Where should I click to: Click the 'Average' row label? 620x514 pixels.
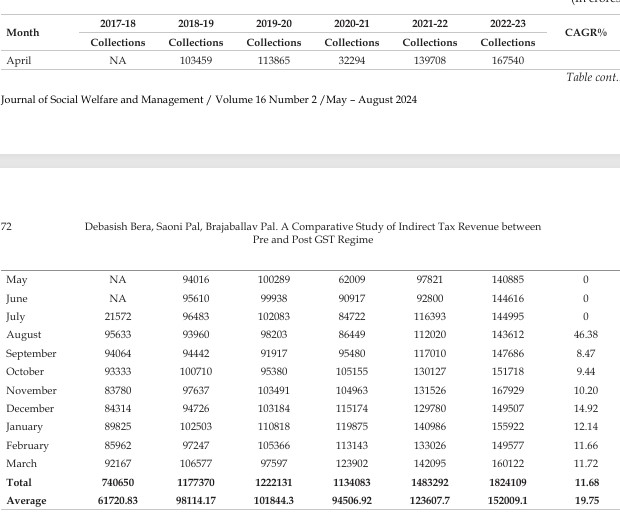coord(26,501)
